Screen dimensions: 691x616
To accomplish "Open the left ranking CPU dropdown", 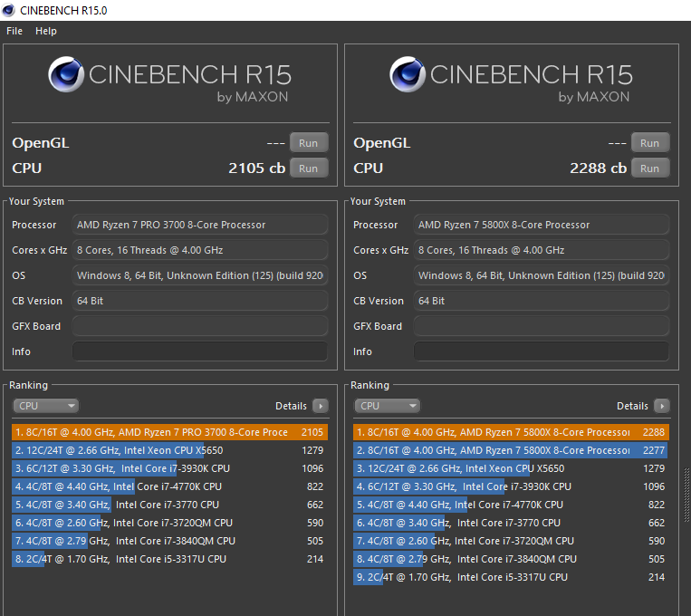I will point(45,406).
